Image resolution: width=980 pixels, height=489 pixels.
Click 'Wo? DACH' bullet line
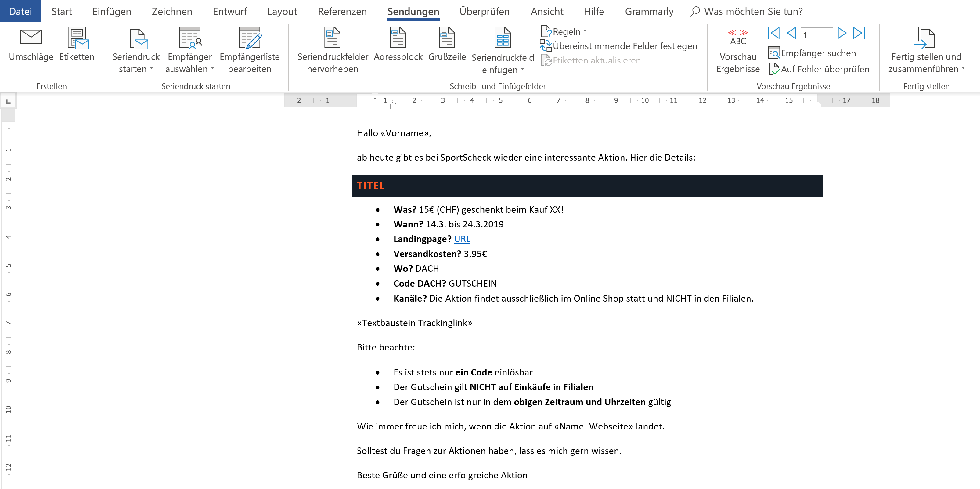(416, 269)
